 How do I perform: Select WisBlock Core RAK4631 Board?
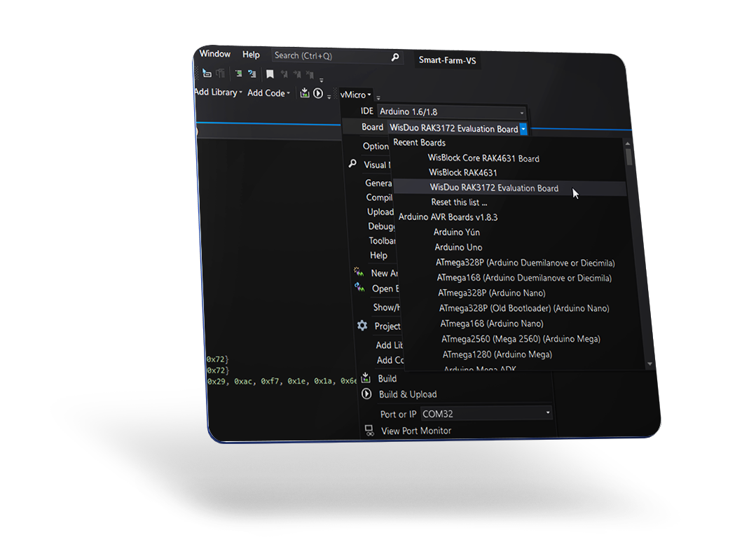(x=483, y=158)
